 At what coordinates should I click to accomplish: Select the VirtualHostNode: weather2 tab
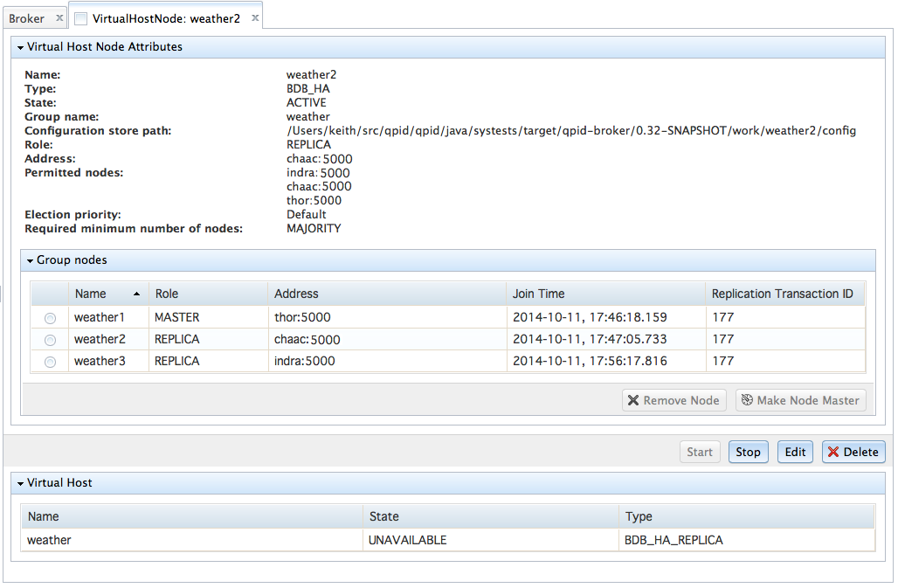[165, 18]
